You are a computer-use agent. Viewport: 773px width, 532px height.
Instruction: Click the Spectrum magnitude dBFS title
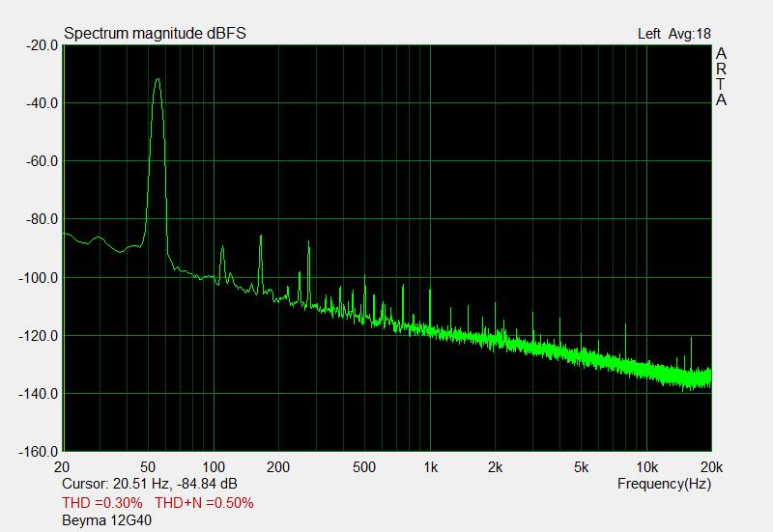click(155, 34)
